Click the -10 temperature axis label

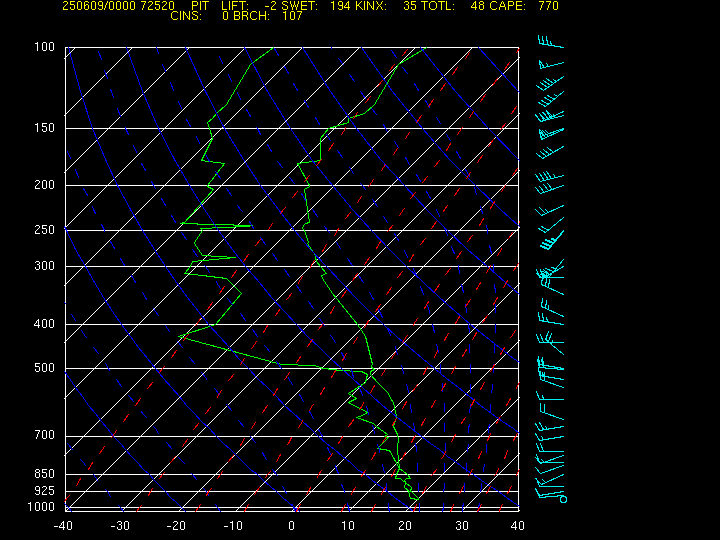click(233, 526)
